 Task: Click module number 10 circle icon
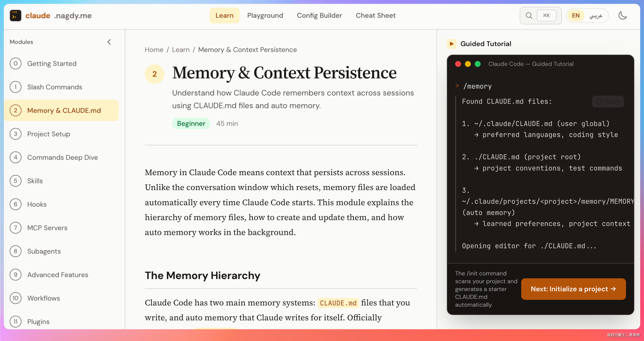coord(15,298)
